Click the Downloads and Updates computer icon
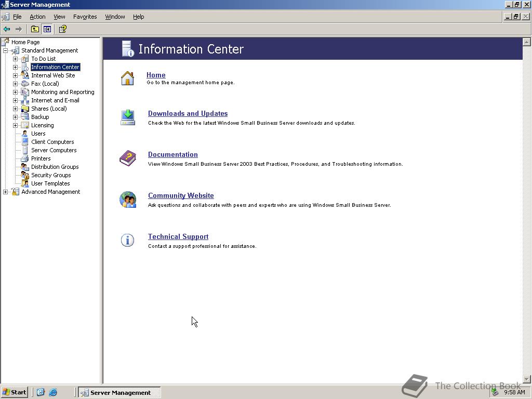 (128, 117)
